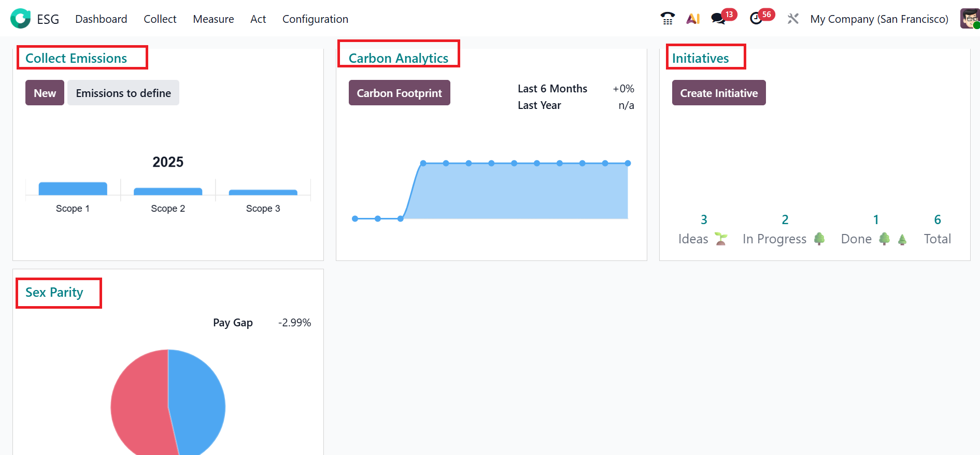This screenshot has height=455, width=980.
Task: Click the New emission button
Action: coord(45,93)
